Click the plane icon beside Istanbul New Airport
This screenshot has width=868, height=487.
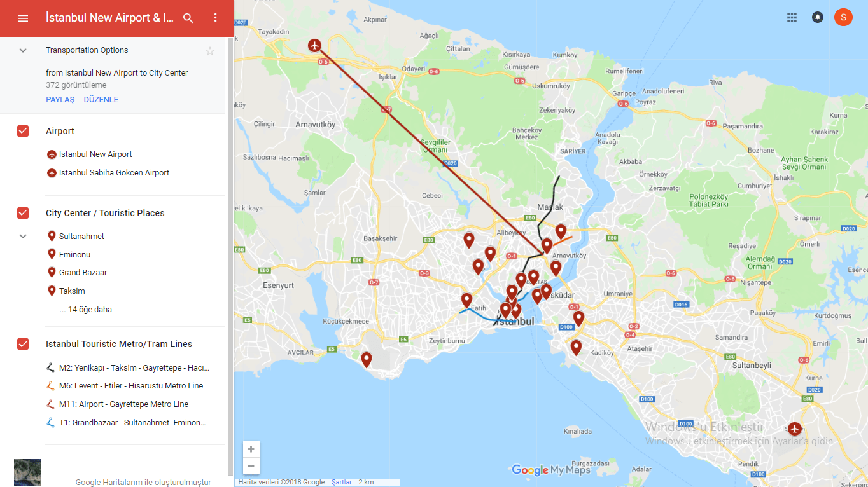52,154
